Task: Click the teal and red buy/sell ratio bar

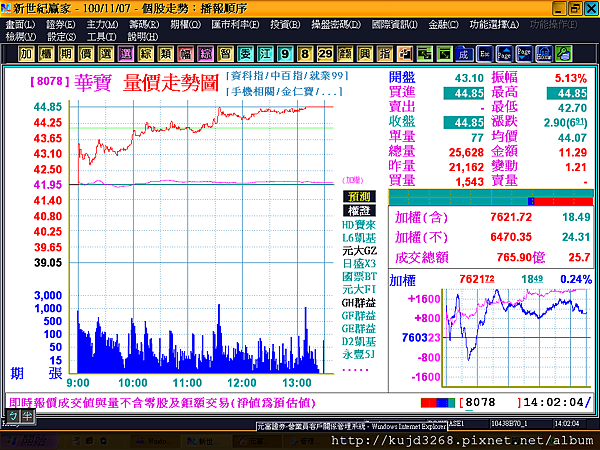Action: pyautogui.click(x=491, y=197)
